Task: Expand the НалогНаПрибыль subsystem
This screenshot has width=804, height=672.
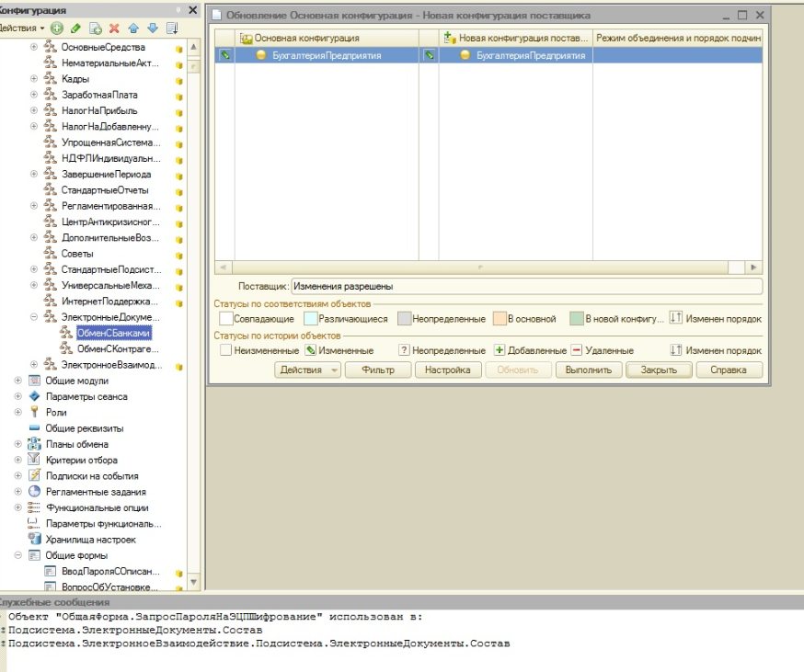Action: click(34, 110)
